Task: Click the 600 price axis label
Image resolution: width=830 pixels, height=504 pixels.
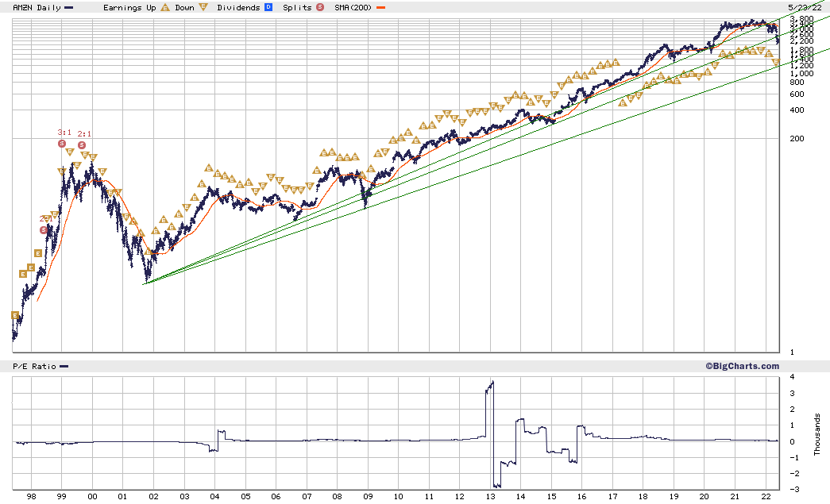Action: [797, 94]
